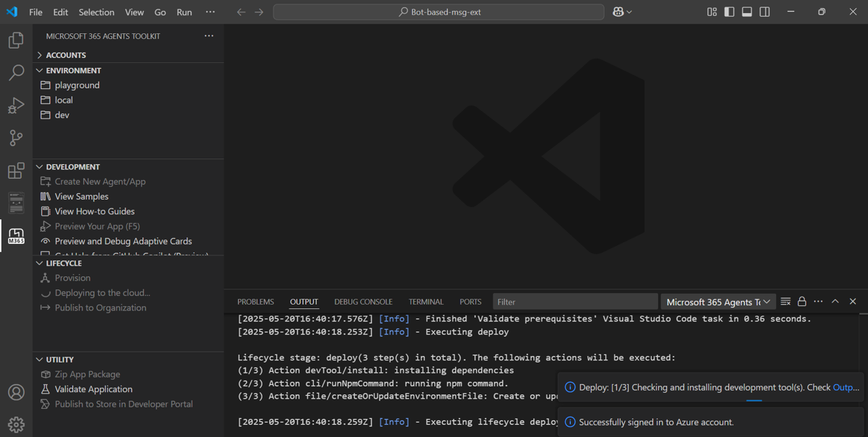Open the Output link in Deploy notification
The height and width of the screenshot is (437, 868).
pyautogui.click(x=846, y=387)
